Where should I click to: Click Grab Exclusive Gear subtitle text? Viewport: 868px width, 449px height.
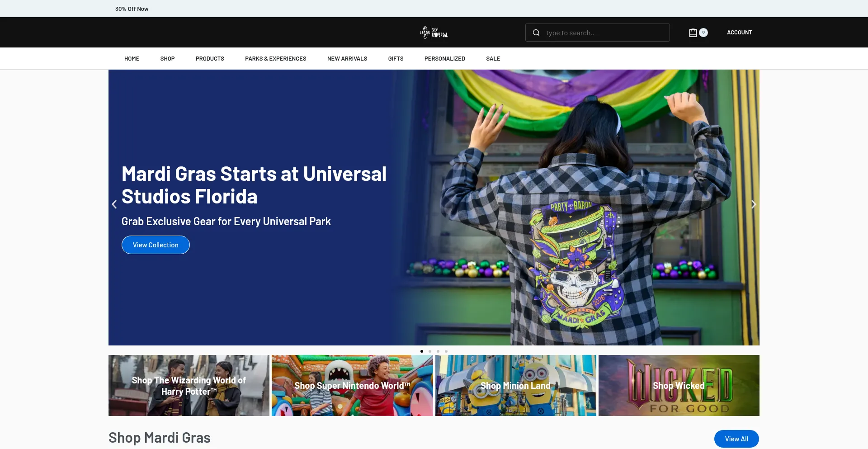(226, 222)
